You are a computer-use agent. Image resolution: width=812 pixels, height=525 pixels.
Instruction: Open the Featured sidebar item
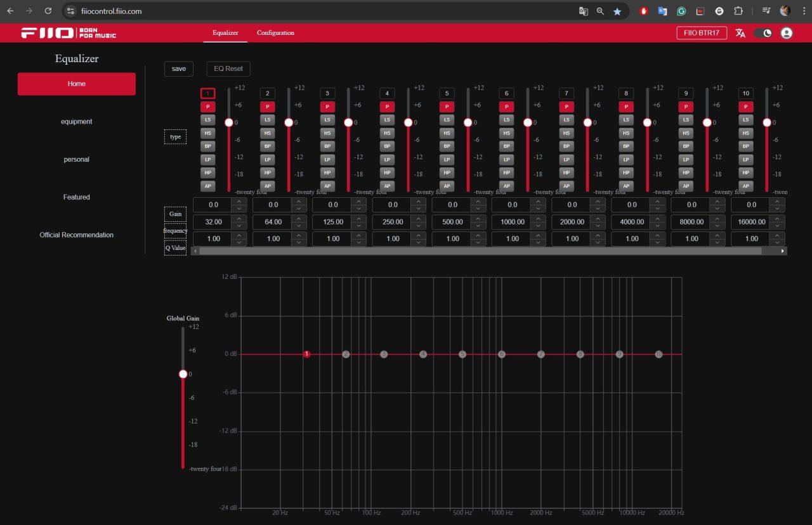click(77, 197)
